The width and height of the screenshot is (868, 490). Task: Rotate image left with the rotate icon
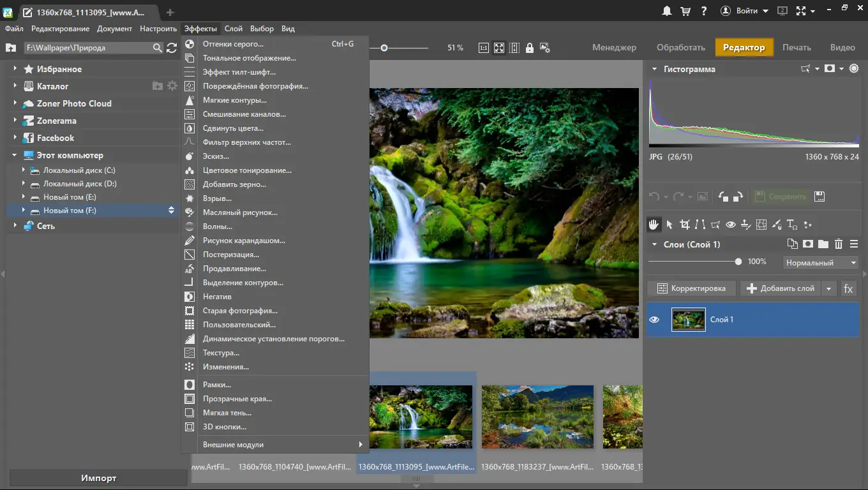(723, 197)
